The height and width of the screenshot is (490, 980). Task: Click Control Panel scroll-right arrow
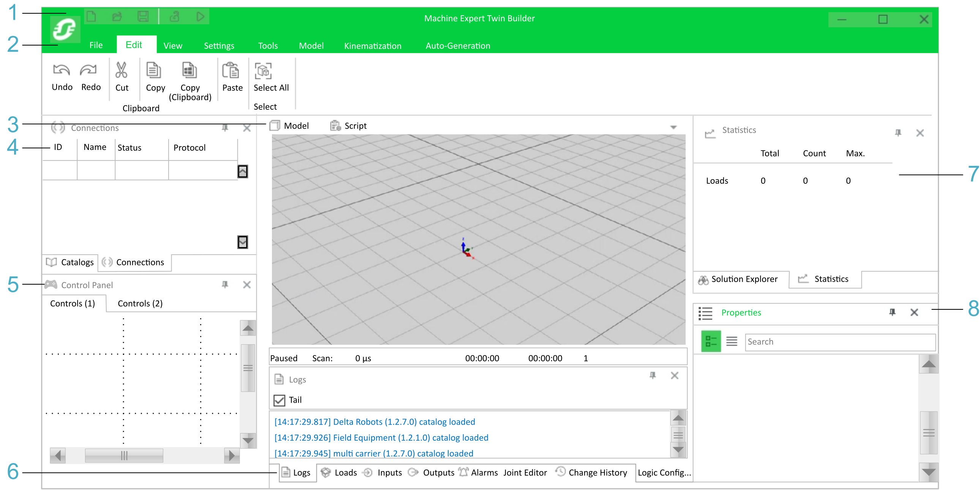[232, 455]
